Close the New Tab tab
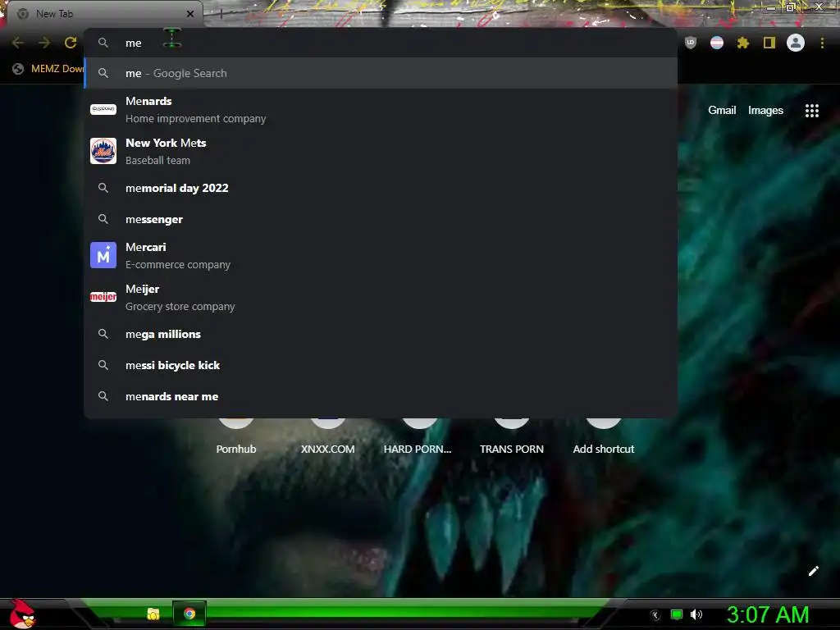This screenshot has height=630, width=840. tap(190, 14)
